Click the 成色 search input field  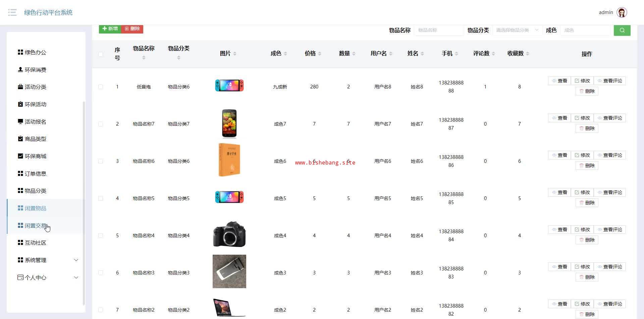[585, 30]
